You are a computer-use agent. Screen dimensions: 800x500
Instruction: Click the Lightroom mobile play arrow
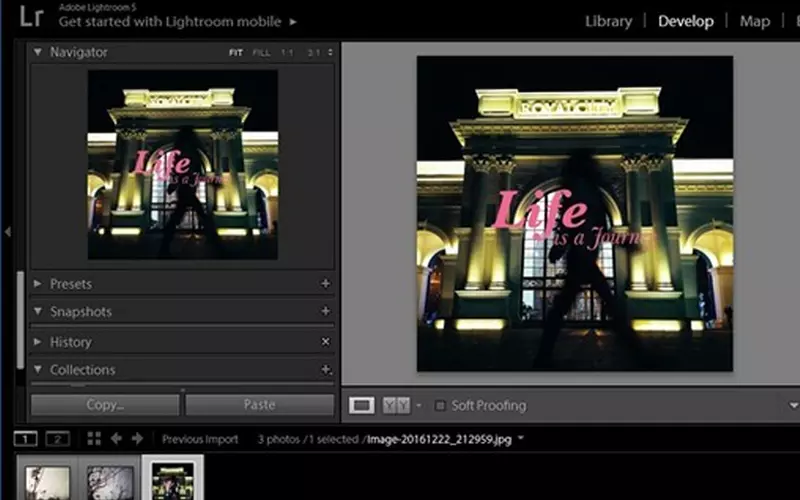point(293,22)
